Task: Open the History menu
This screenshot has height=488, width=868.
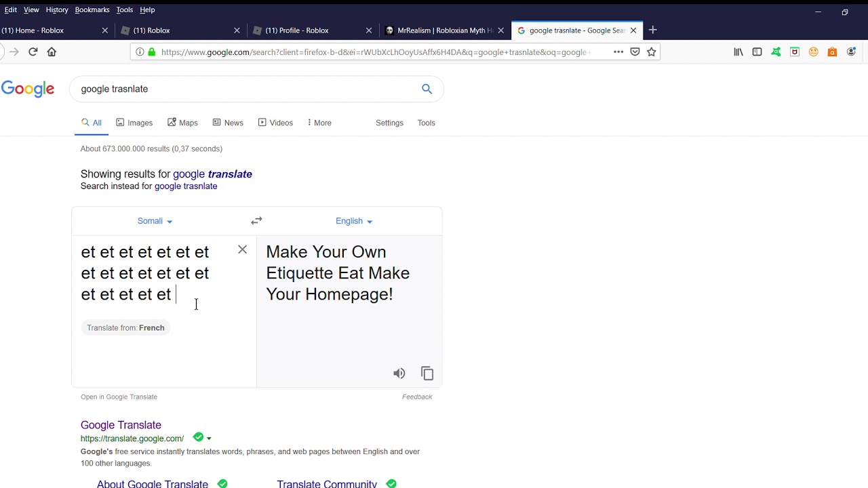Action: point(57,9)
